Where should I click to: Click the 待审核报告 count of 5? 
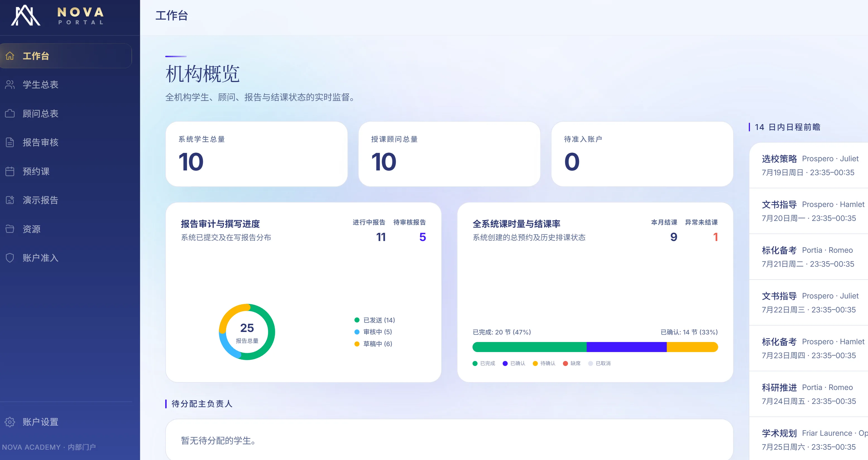tap(423, 237)
